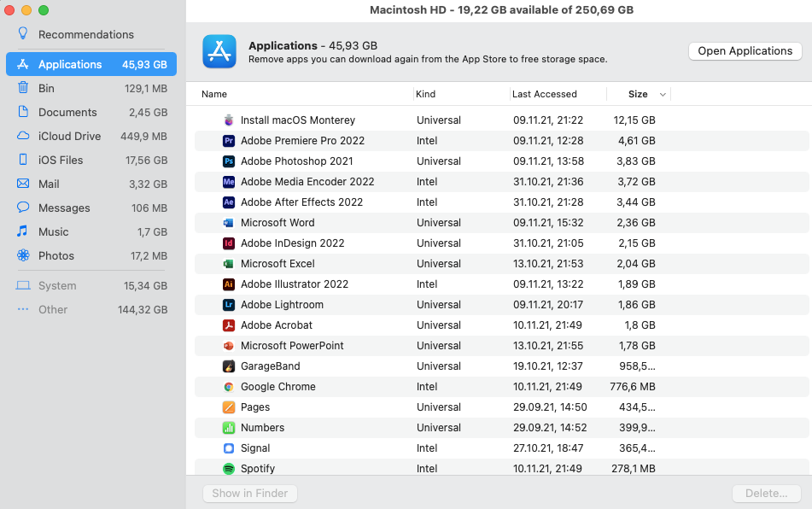Select the System storage entry

point(91,285)
